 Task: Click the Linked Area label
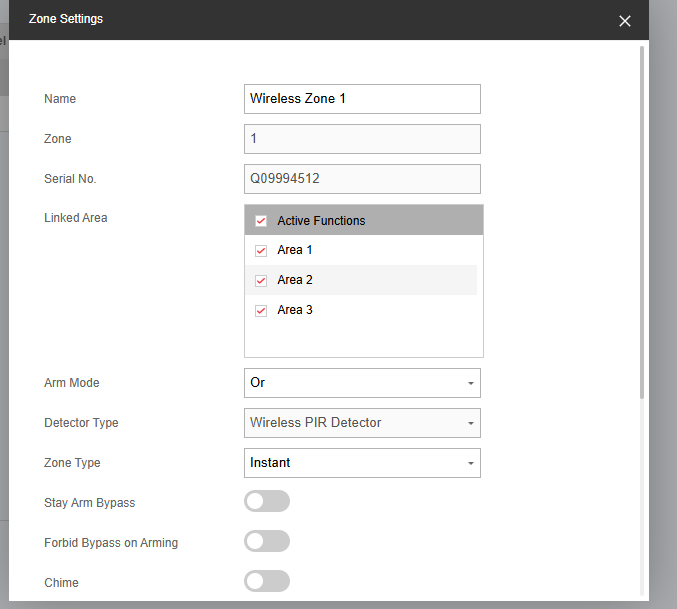pos(76,218)
